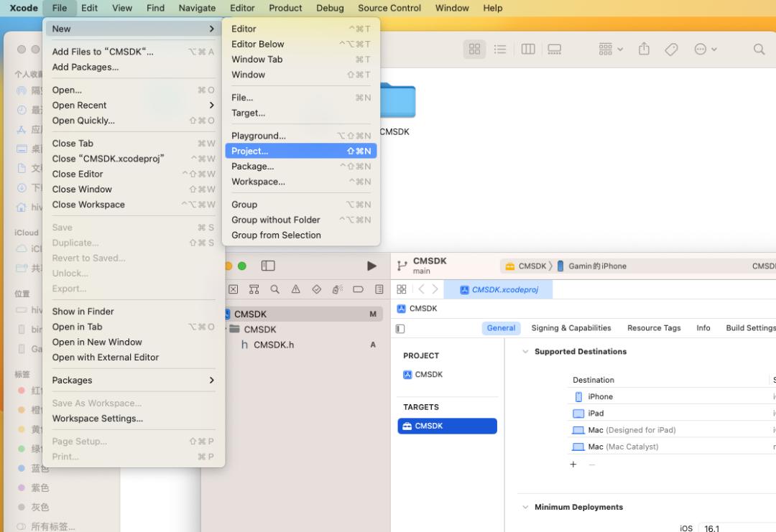Click the Finder share icon
This screenshot has height=532, width=776.
[644, 48]
